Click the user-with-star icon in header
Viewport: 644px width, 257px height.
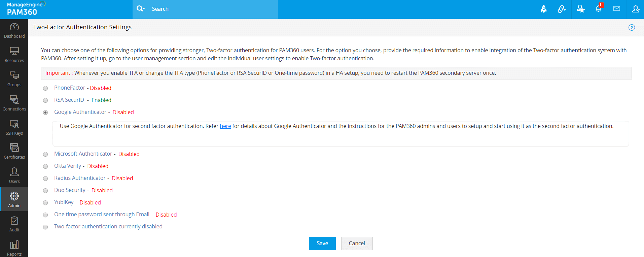pos(580,9)
